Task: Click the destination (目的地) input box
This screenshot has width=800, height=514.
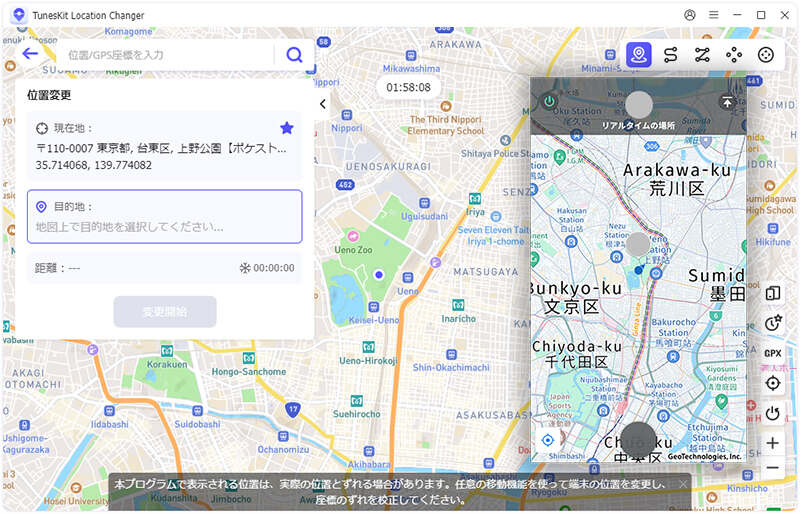Action: click(x=164, y=216)
